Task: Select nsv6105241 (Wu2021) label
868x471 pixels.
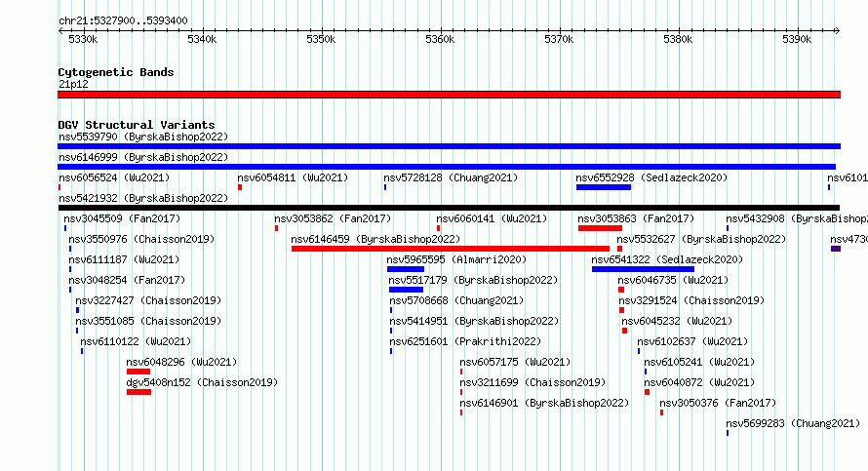Action: point(699,362)
